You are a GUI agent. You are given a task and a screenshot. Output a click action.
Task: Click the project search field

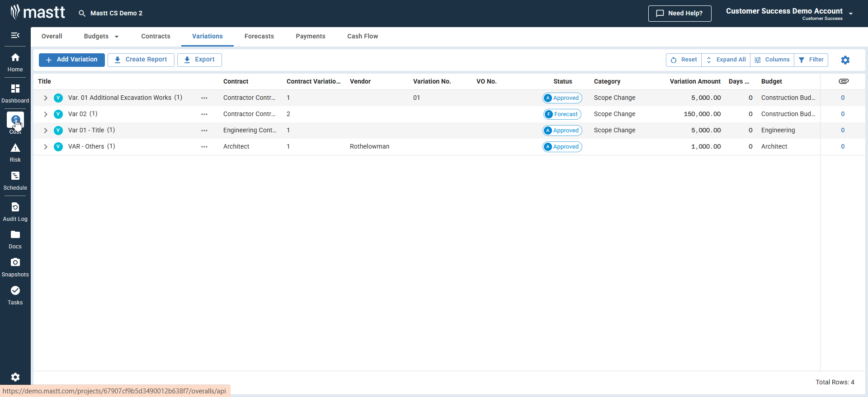pyautogui.click(x=116, y=14)
